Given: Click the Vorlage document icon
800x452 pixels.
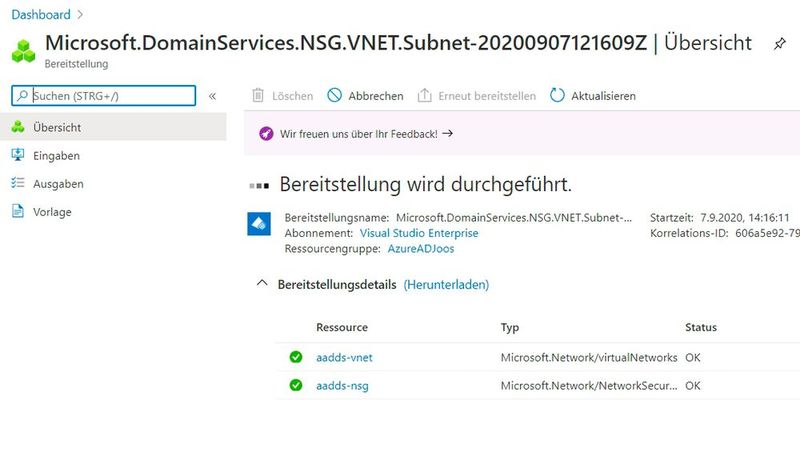Looking at the screenshot, I should [18, 211].
